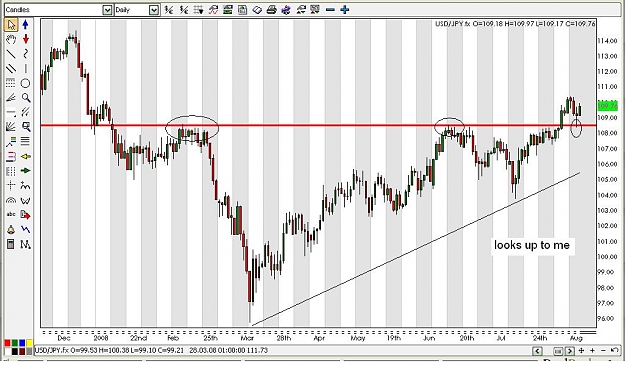Select the calculator tool
This screenshot has height=366, width=625.
pos(11,244)
